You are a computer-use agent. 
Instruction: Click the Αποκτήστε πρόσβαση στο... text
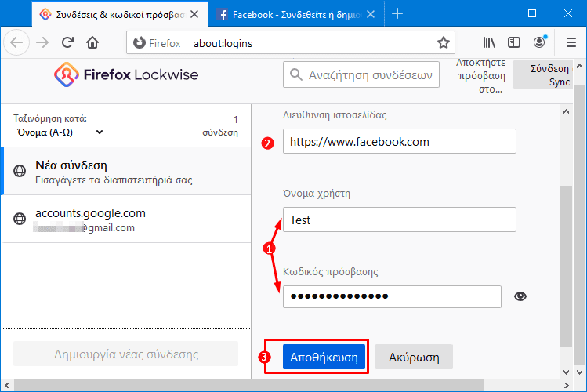481,75
